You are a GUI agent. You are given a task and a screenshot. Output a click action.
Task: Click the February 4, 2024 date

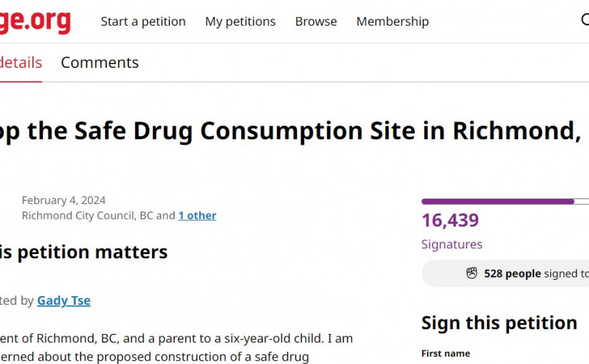[x=64, y=201]
